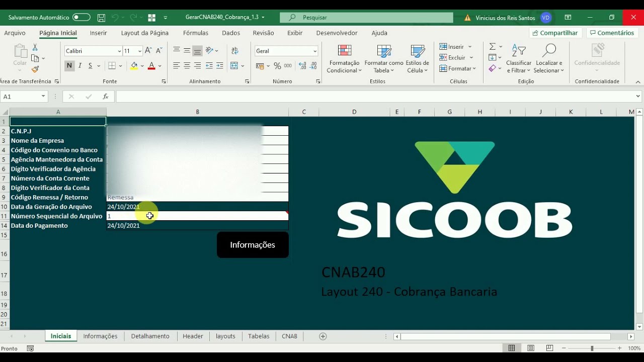Open the Inserir cells dropdown
Image resolution: width=644 pixels, height=362 pixels.
click(470, 47)
